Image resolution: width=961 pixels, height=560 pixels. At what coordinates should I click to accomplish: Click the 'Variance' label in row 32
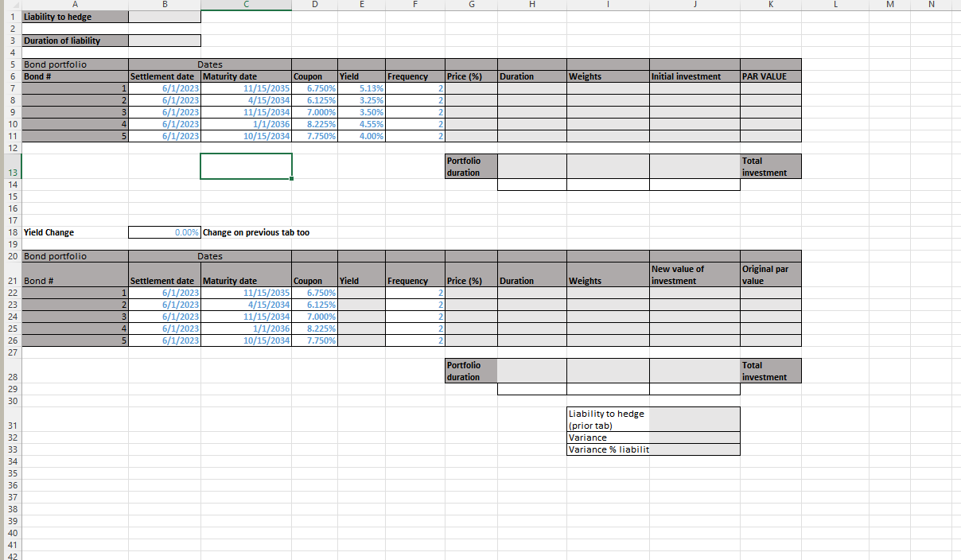(x=609, y=437)
